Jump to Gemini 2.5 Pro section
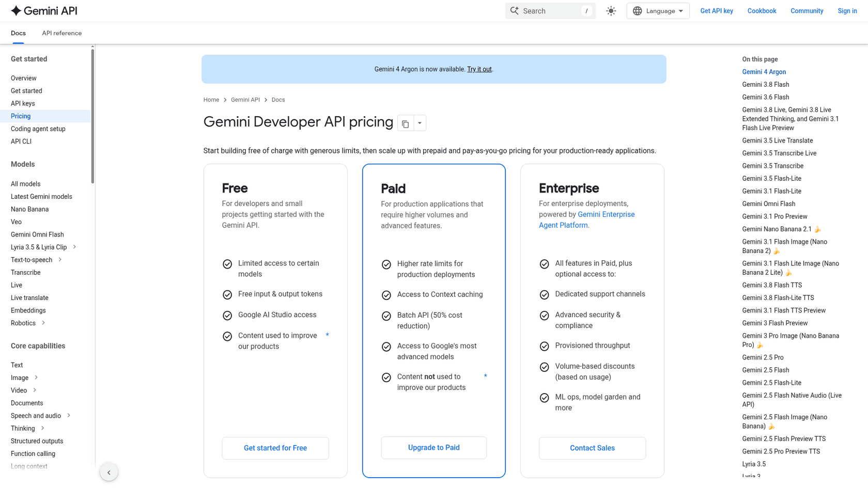This screenshot has width=868, height=488. 763,357
